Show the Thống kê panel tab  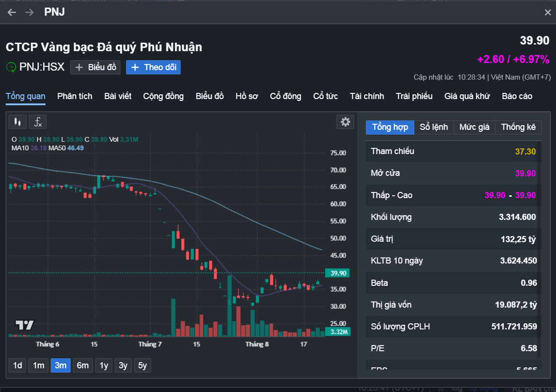pos(518,127)
